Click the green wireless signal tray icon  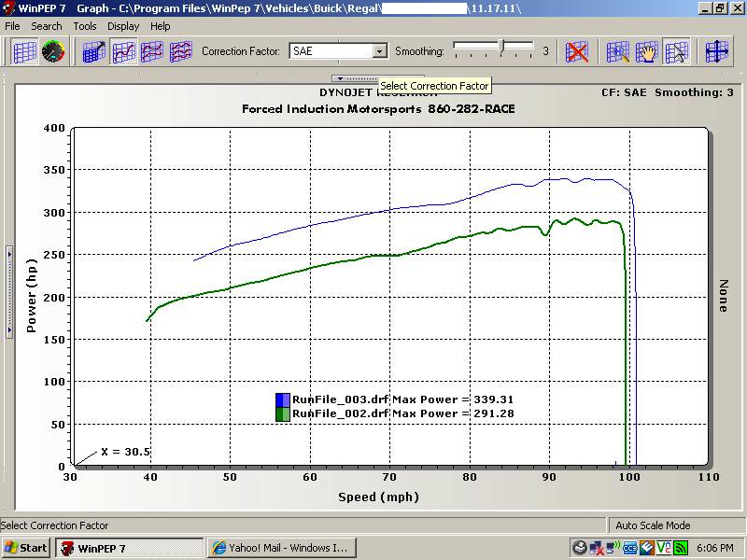coord(682,548)
